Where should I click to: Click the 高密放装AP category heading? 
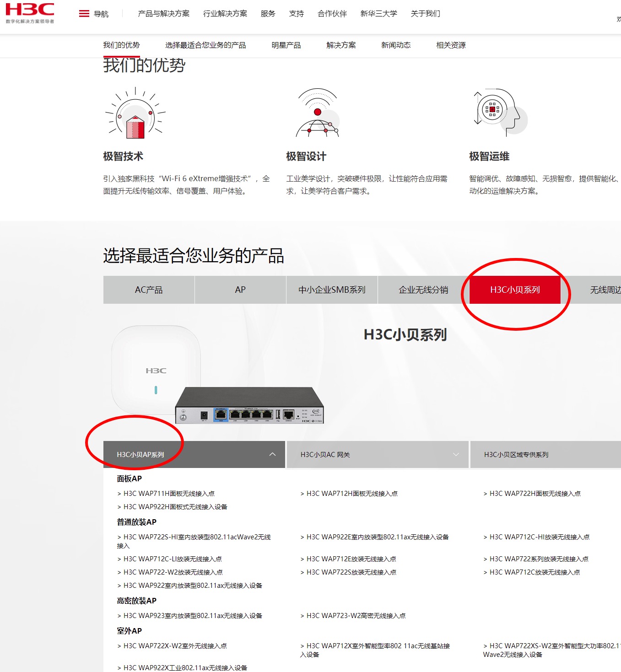pos(137,601)
